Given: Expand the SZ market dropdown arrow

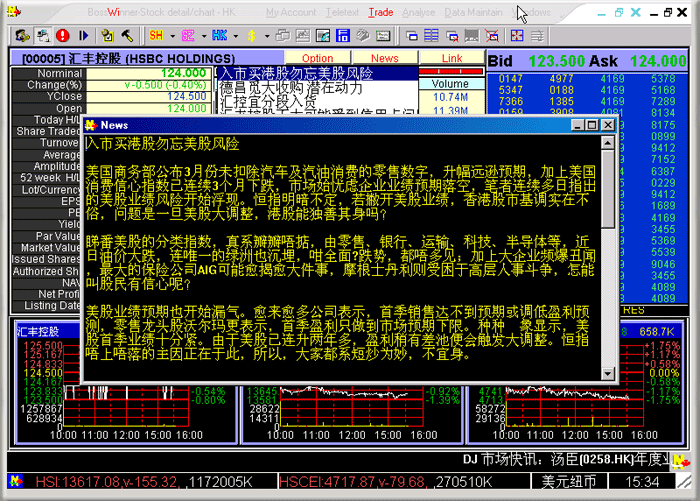Looking at the screenshot, I should [x=204, y=36].
